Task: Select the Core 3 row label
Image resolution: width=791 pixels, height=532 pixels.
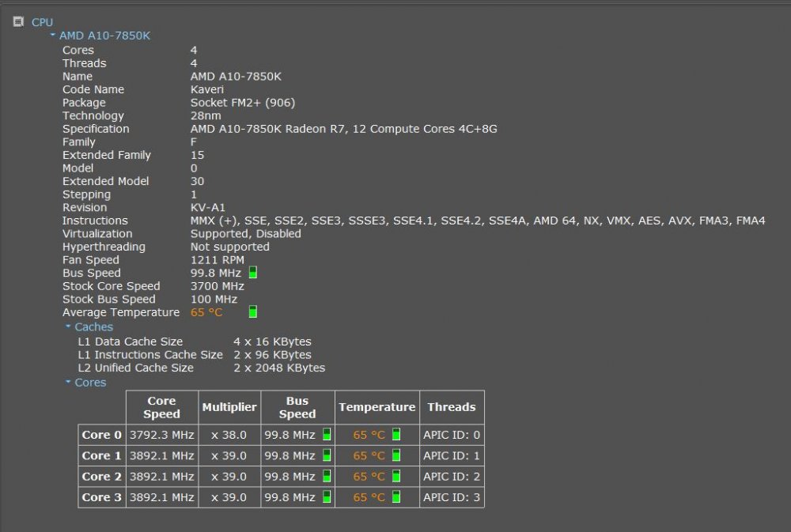Action: point(102,496)
